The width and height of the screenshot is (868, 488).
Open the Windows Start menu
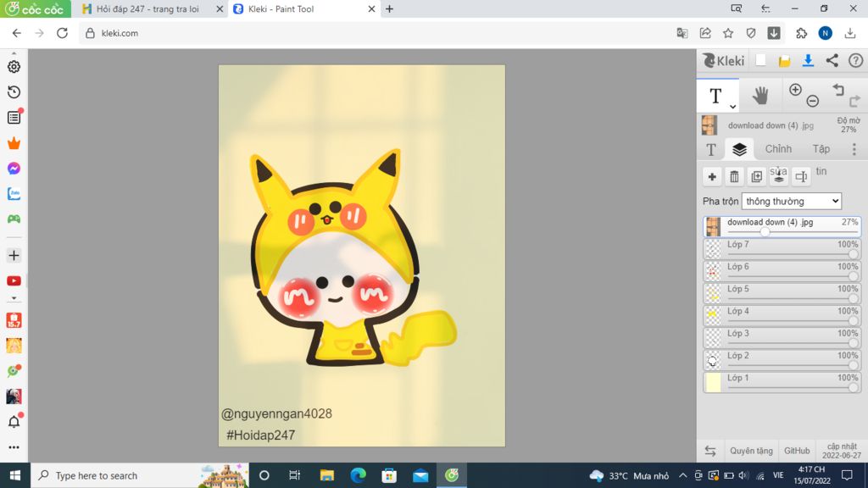point(15,475)
